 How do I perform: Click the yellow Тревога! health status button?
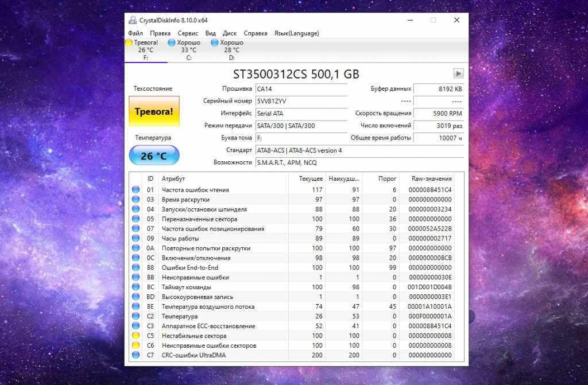pos(154,111)
